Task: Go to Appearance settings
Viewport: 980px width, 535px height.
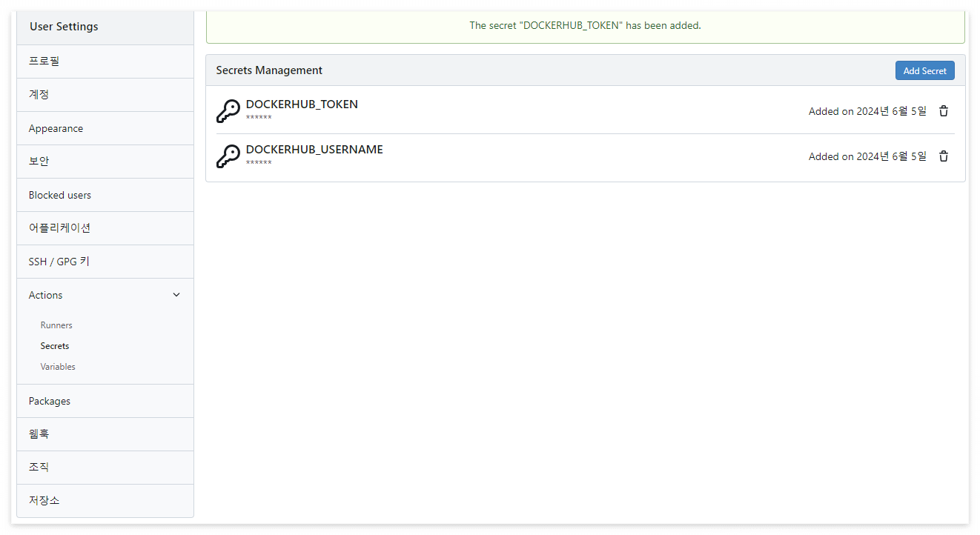Action: [105, 128]
